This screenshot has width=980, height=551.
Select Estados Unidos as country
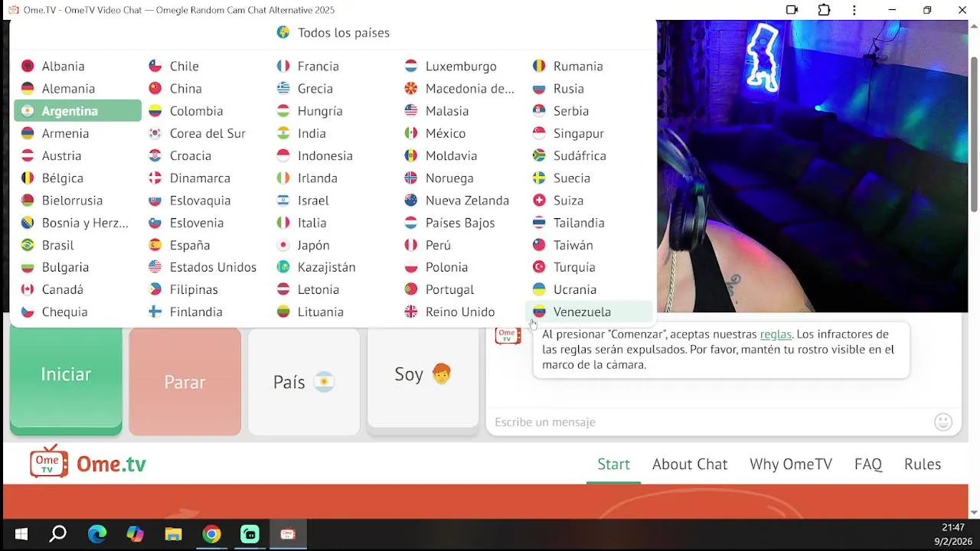click(x=205, y=267)
